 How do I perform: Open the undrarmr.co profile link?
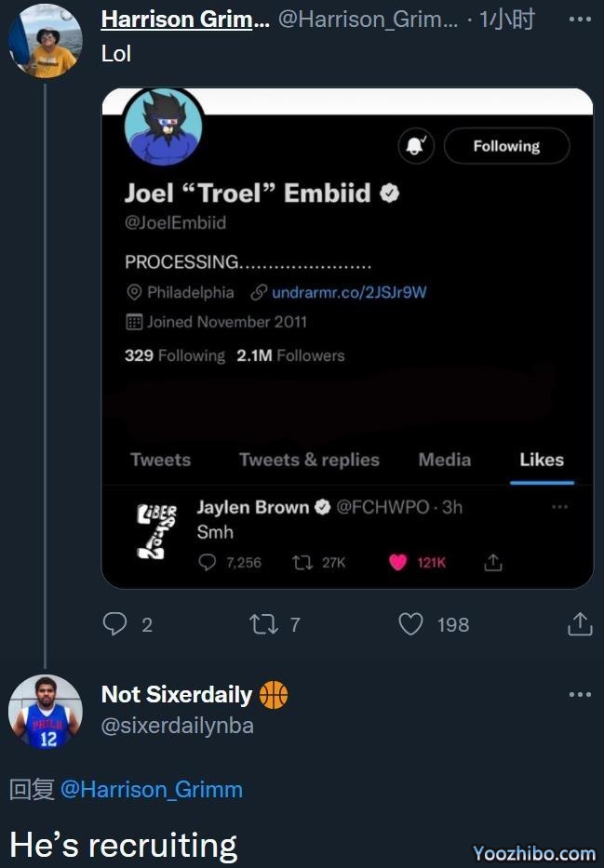coord(349,292)
